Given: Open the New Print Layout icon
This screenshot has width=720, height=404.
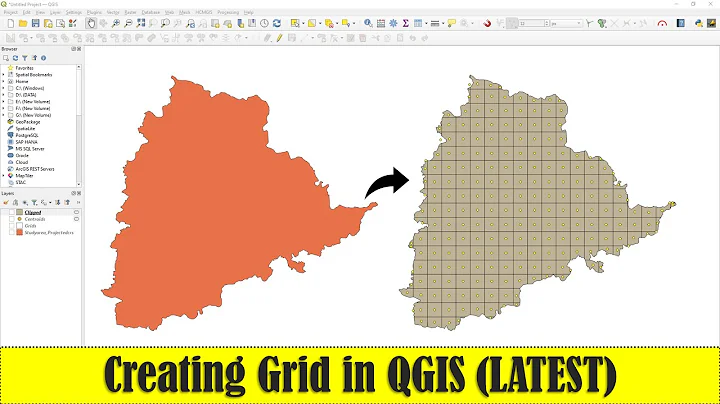Looking at the screenshot, I should (48, 23).
